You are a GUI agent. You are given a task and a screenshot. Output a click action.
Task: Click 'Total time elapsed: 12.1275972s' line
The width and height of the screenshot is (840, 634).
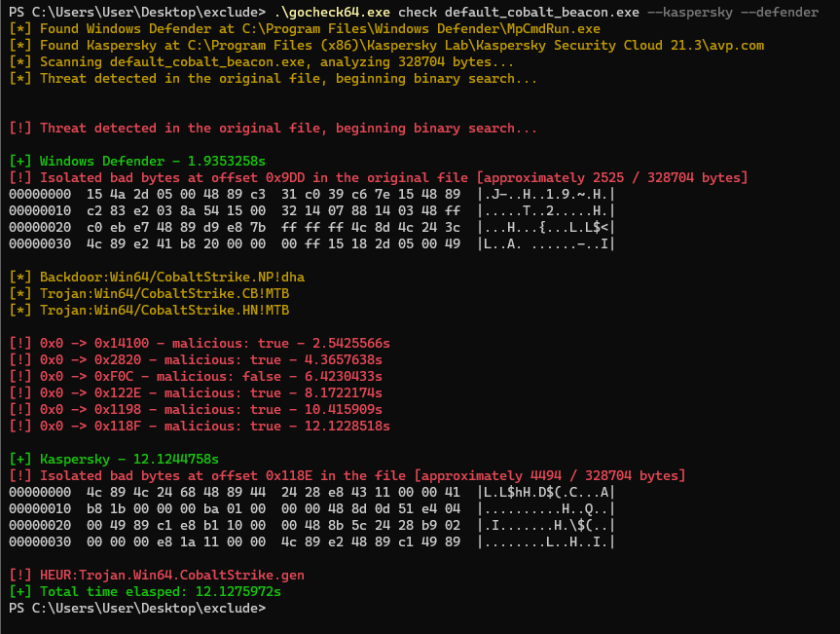[145, 592]
